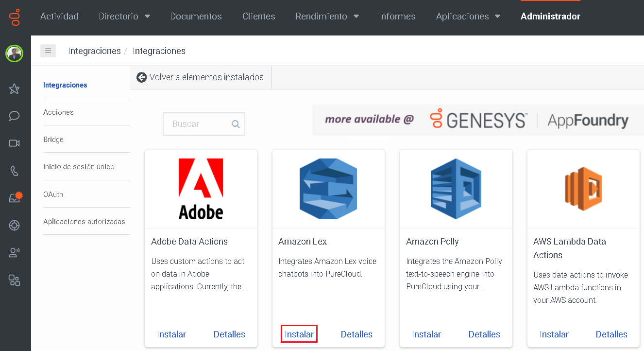Image resolution: width=644 pixels, height=351 pixels.
Task: Open the Actividad menu
Action: click(x=59, y=17)
